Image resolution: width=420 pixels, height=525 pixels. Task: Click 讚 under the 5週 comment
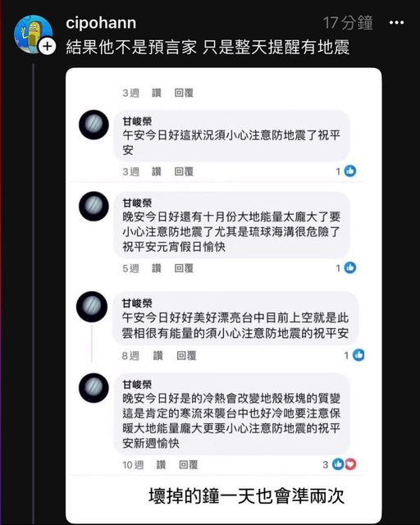coord(157,268)
